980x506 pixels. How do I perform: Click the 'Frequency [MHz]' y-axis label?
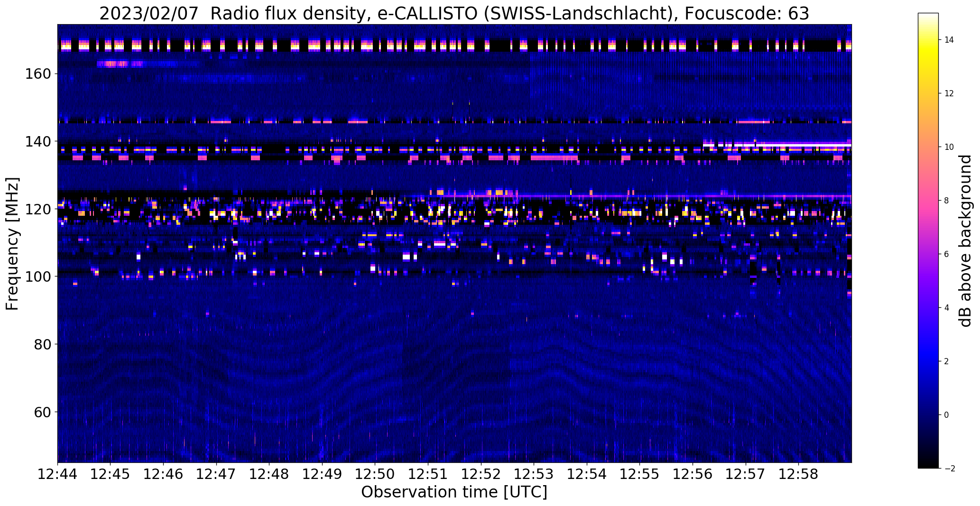click(x=13, y=244)
